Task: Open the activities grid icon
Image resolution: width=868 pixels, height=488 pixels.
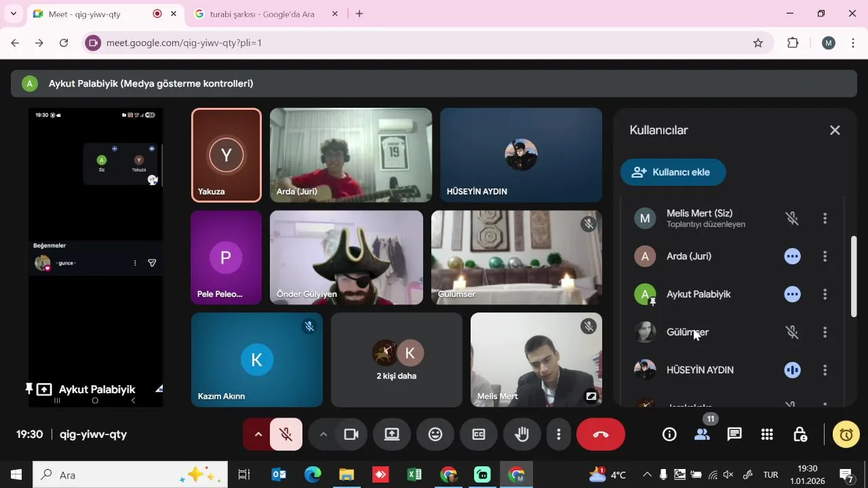Action: [767, 434]
